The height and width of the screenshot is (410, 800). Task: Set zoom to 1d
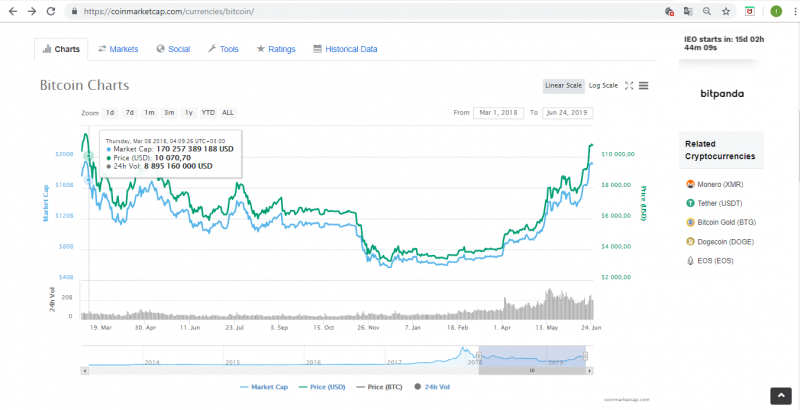pos(110,113)
